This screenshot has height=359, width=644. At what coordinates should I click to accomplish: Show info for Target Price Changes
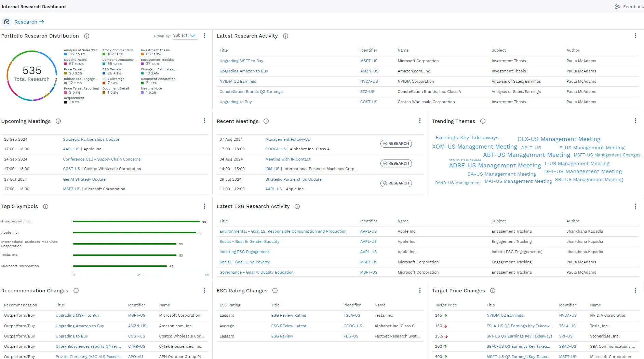tap(493, 291)
